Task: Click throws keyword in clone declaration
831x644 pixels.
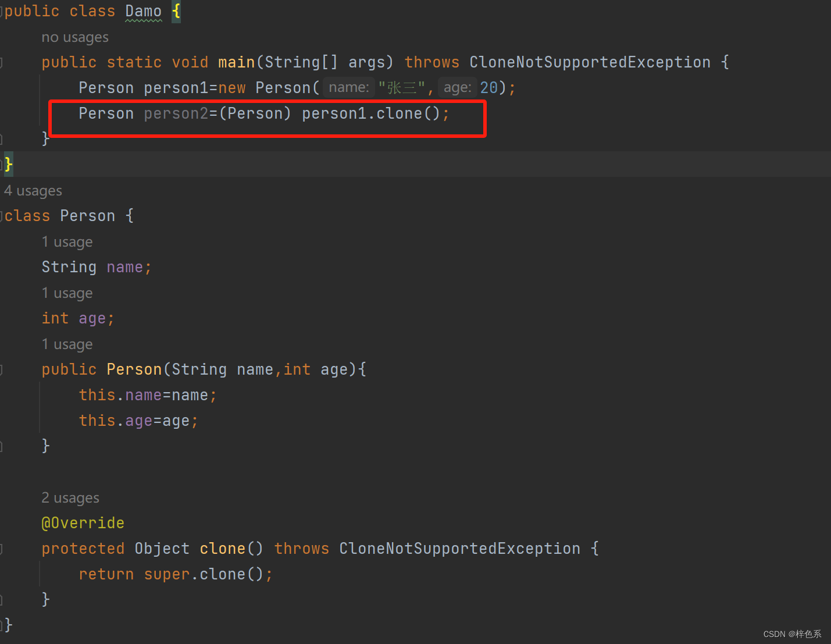Action: click(x=302, y=549)
